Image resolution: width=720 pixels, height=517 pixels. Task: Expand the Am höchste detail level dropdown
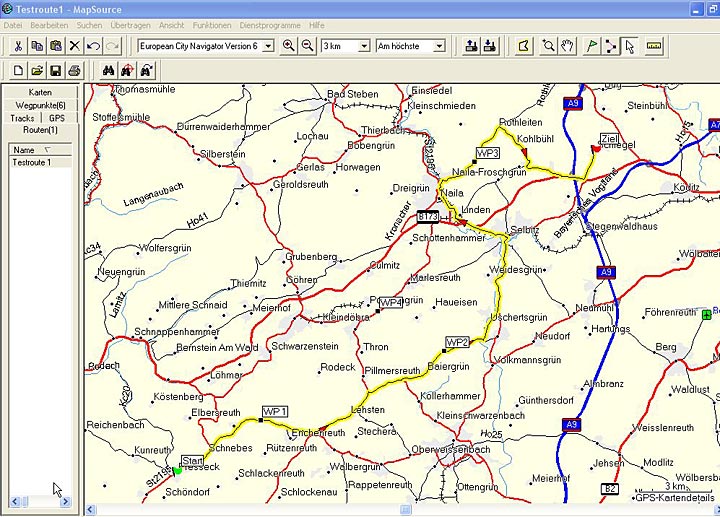pyautogui.click(x=439, y=46)
